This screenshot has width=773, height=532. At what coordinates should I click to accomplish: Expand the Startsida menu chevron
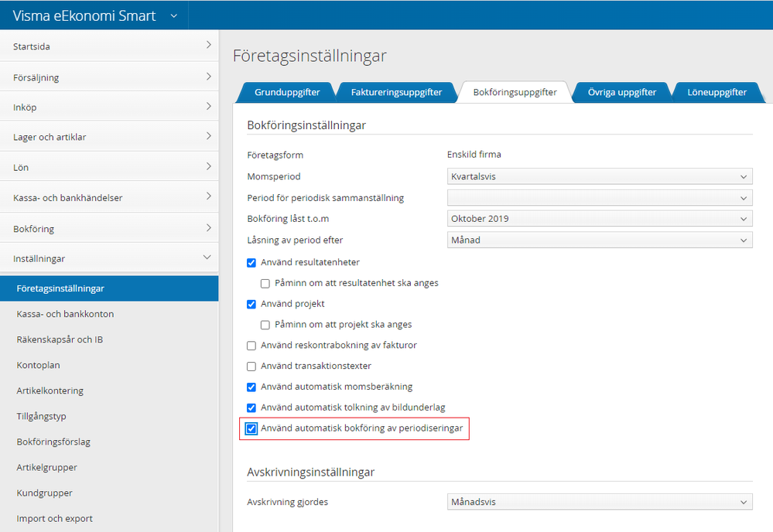[208, 46]
